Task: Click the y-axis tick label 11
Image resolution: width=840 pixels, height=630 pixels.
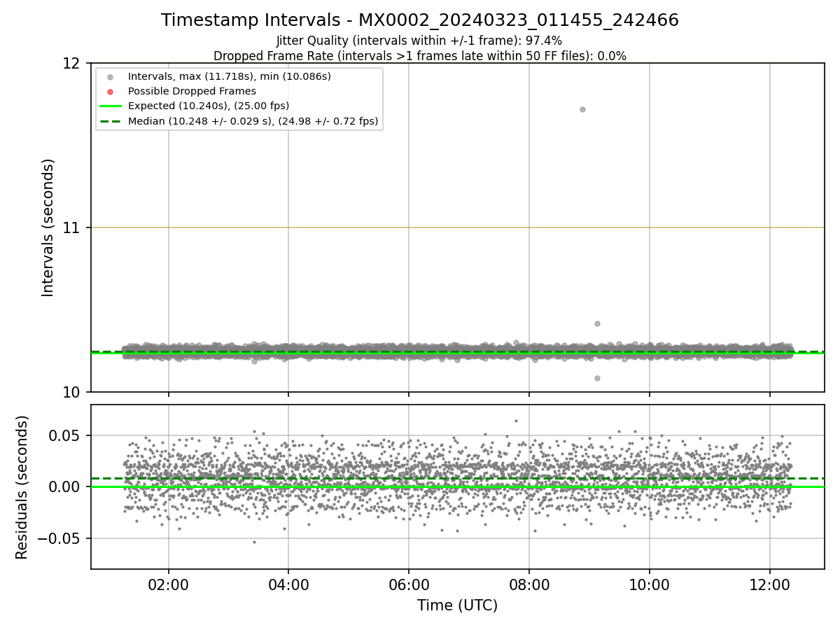Action: [x=72, y=227]
